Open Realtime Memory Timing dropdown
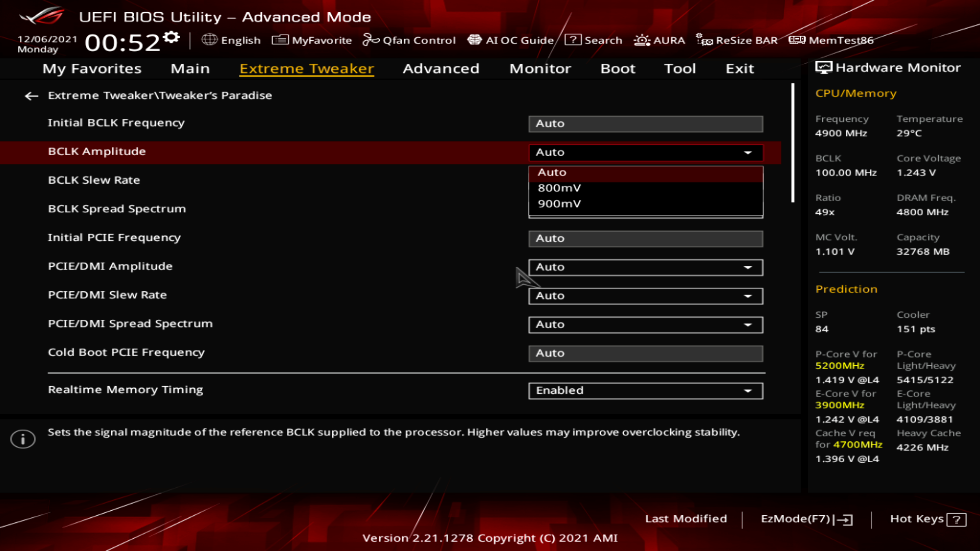Viewport: 980px width, 551px height. pos(645,391)
